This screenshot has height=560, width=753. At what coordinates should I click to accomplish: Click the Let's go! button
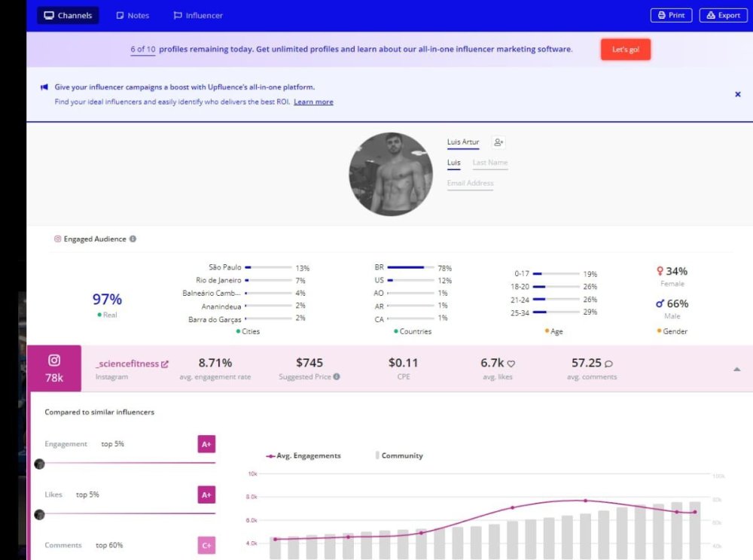pyautogui.click(x=625, y=50)
